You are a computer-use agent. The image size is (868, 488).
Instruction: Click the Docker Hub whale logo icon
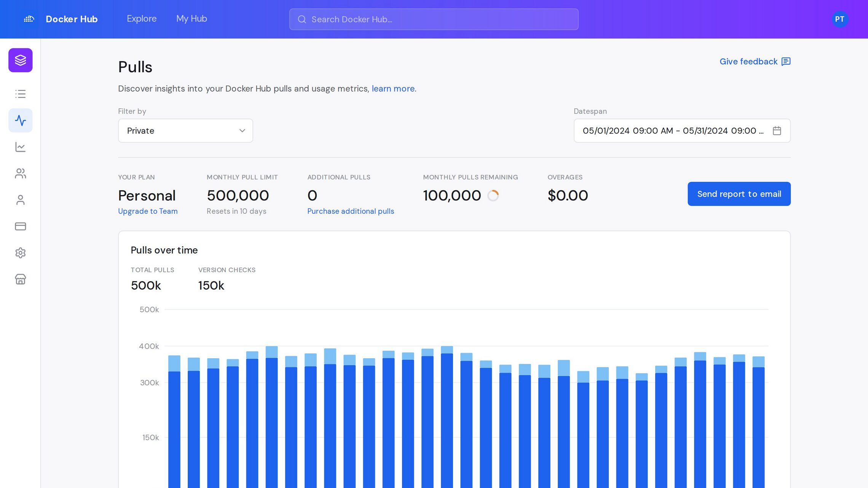(29, 19)
